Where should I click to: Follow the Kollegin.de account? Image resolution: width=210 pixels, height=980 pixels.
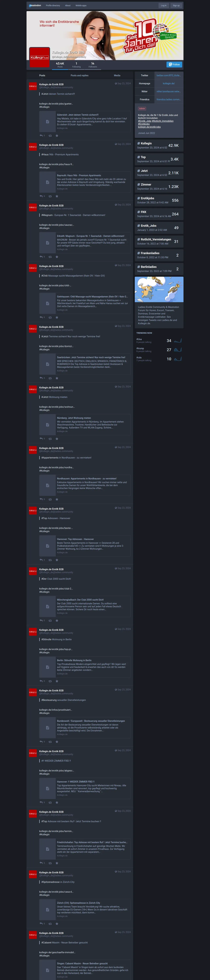tap(174, 64)
